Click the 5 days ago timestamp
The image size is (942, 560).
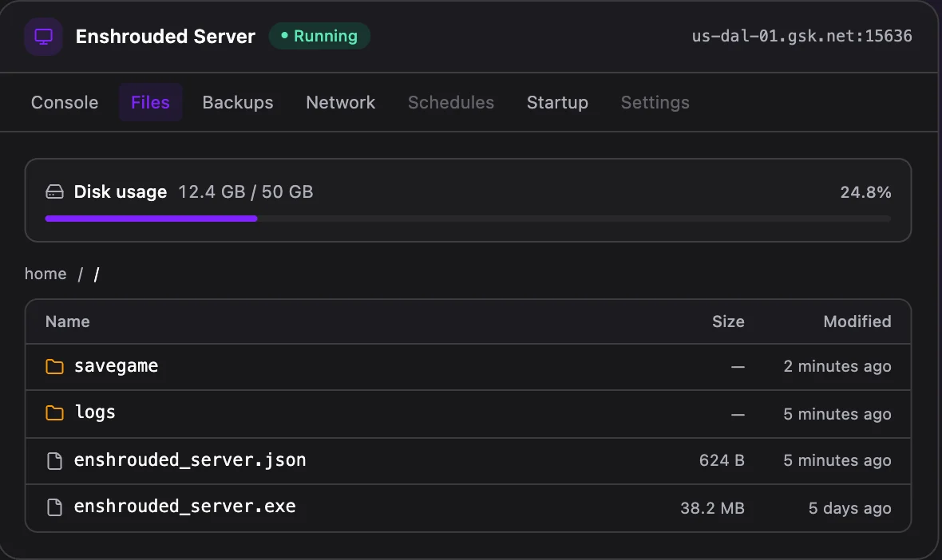click(850, 508)
